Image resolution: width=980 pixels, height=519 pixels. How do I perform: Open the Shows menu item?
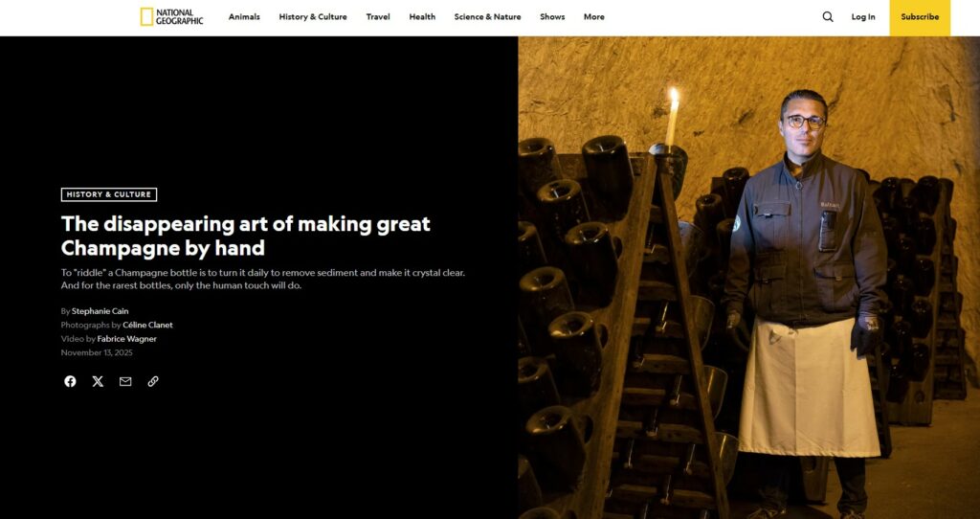pyautogui.click(x=552, y=17)
